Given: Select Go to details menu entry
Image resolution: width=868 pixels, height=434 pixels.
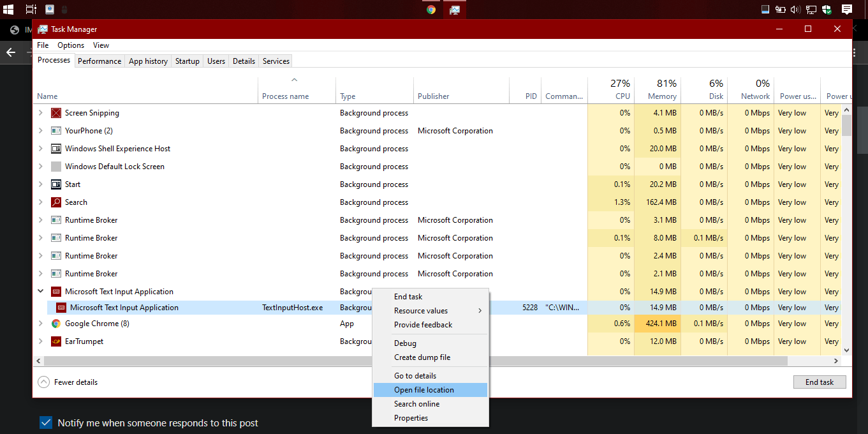Looking at the screenshot, I should click(x=430, y=376).
